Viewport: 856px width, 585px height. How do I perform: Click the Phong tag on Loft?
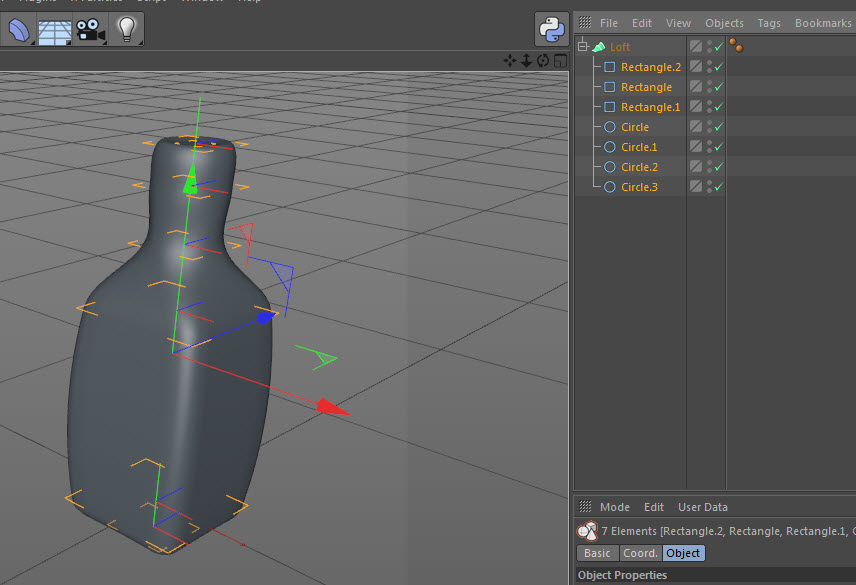tap(736, 45)
